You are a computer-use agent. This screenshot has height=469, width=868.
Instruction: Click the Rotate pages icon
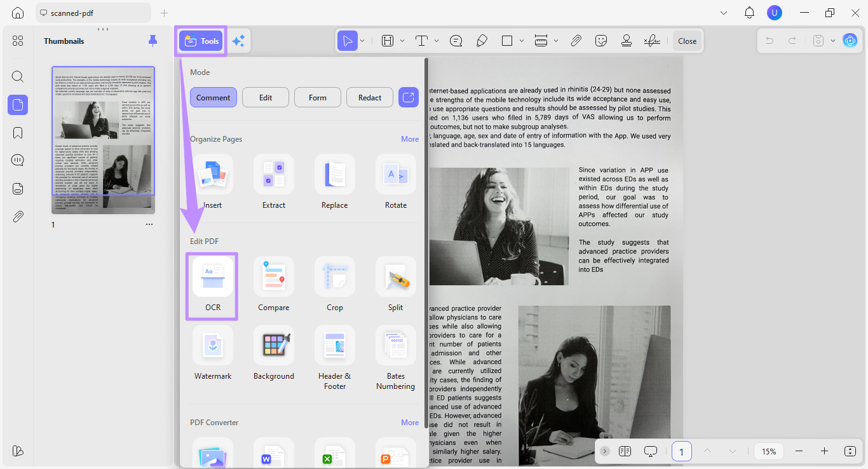[x=396, y=174]
